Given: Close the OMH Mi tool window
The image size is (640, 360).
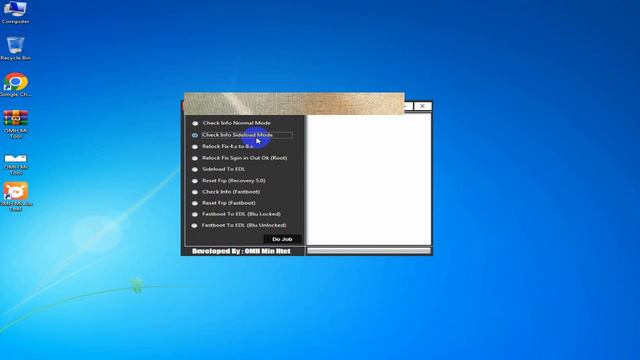Looking at the screenshot, I should (422, 106).
